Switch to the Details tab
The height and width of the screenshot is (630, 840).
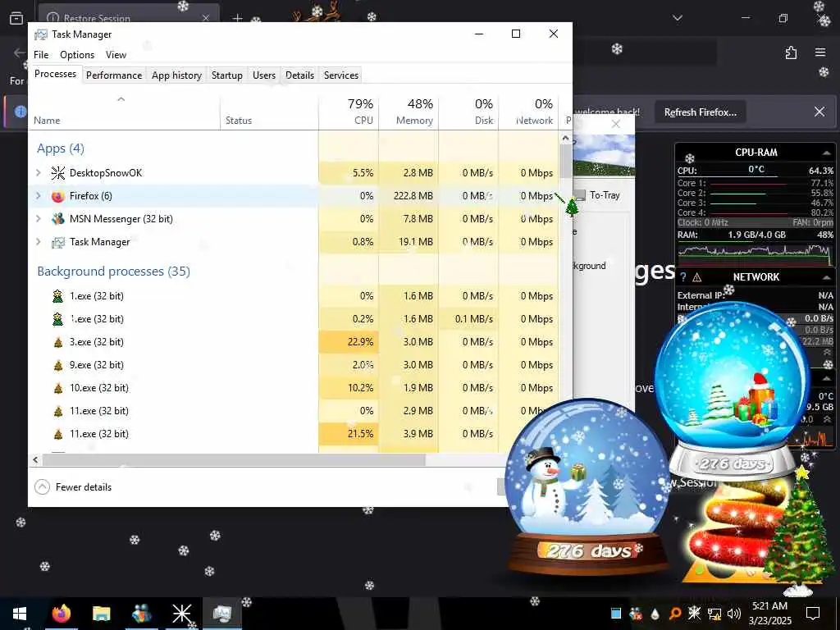point(299,75)
